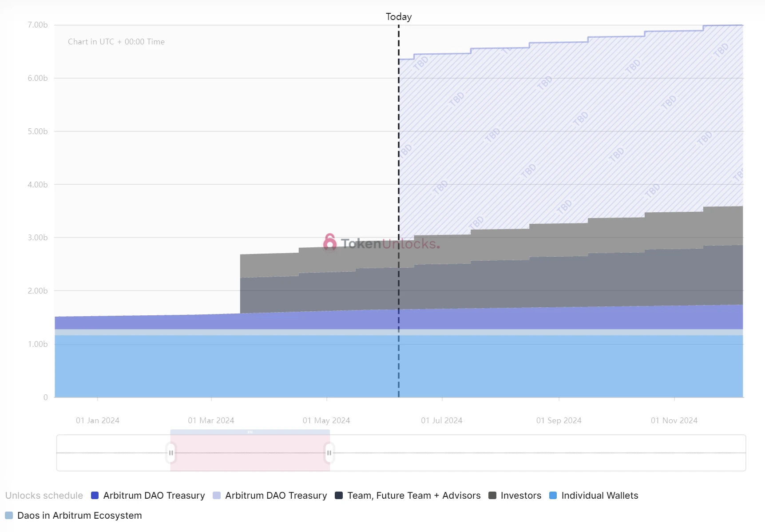Click the Unlocks schedule legend title
The width and height of the screenshot is (765, 532).
coord(44,496)
